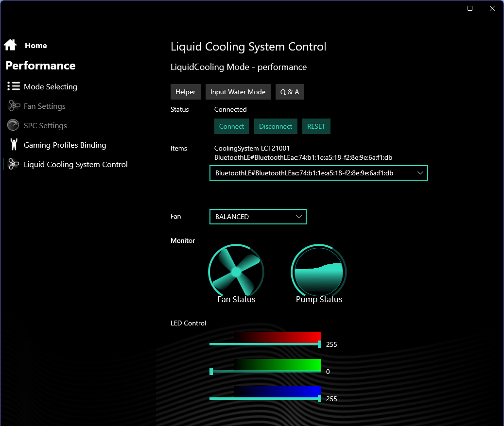This screenshot has width=504, height=426.
Task: Click the Mode Selecting list icon
Action: click(x=14, y=86)
